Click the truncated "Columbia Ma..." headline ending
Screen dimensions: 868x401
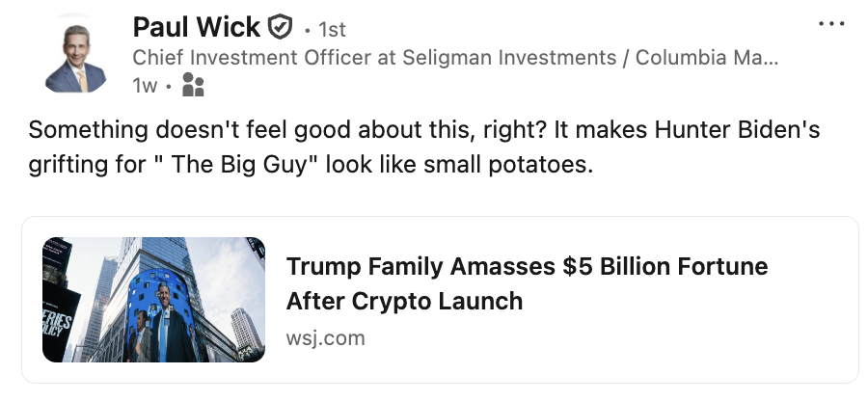pyautogui.click(x=707, y=58)
